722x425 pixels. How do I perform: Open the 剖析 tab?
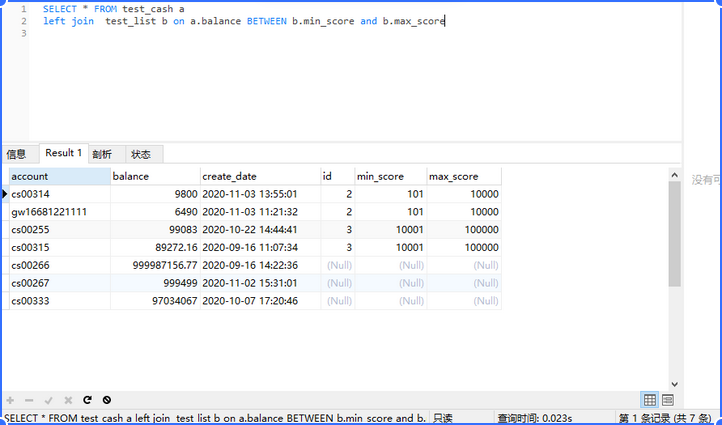coord(102,154)
